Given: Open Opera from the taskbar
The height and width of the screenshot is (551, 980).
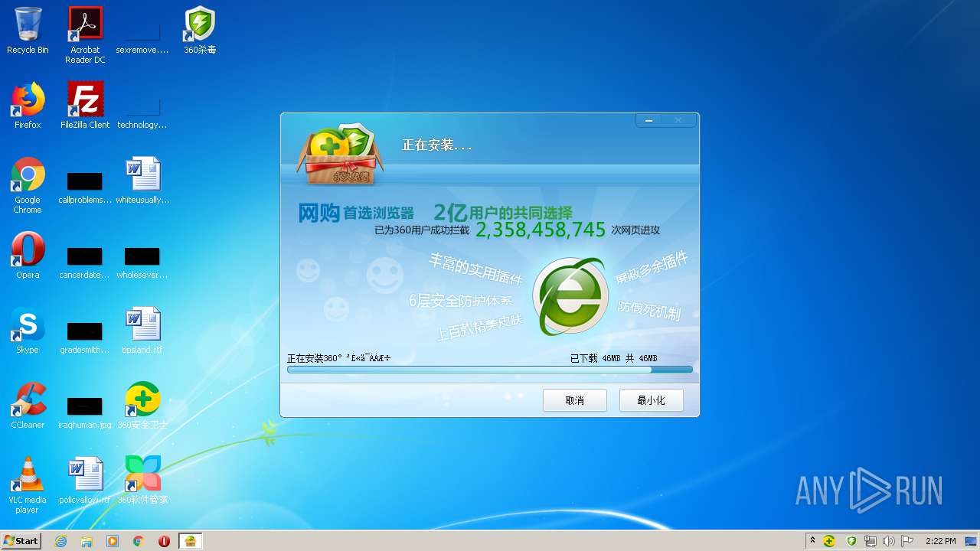Looking at the screenshot, I should pyautogui.click(x=165, y=541).
